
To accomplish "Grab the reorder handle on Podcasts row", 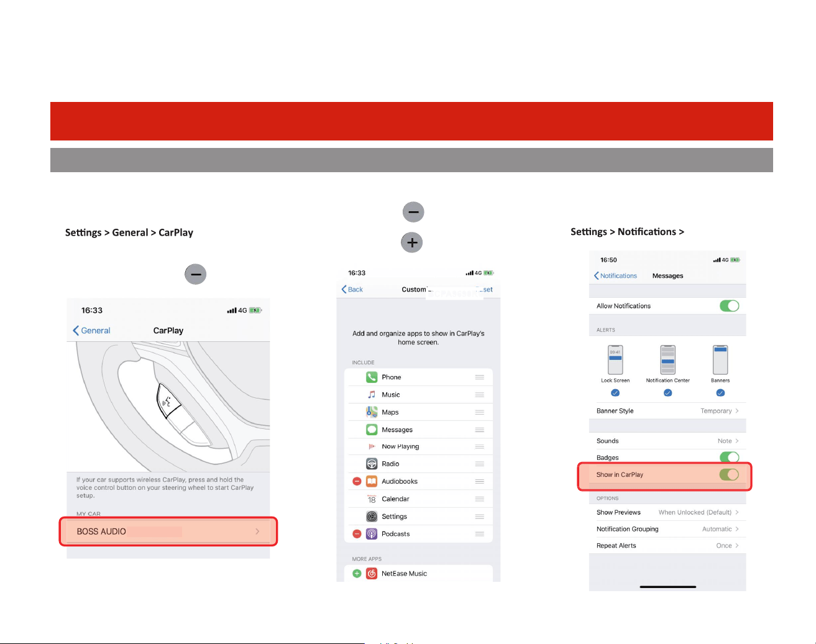I will tap(479, 534).
